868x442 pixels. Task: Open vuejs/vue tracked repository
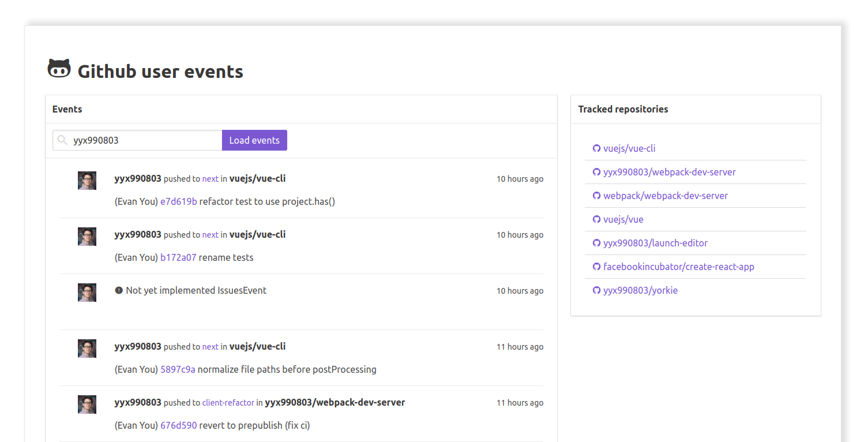pos(623,219)
